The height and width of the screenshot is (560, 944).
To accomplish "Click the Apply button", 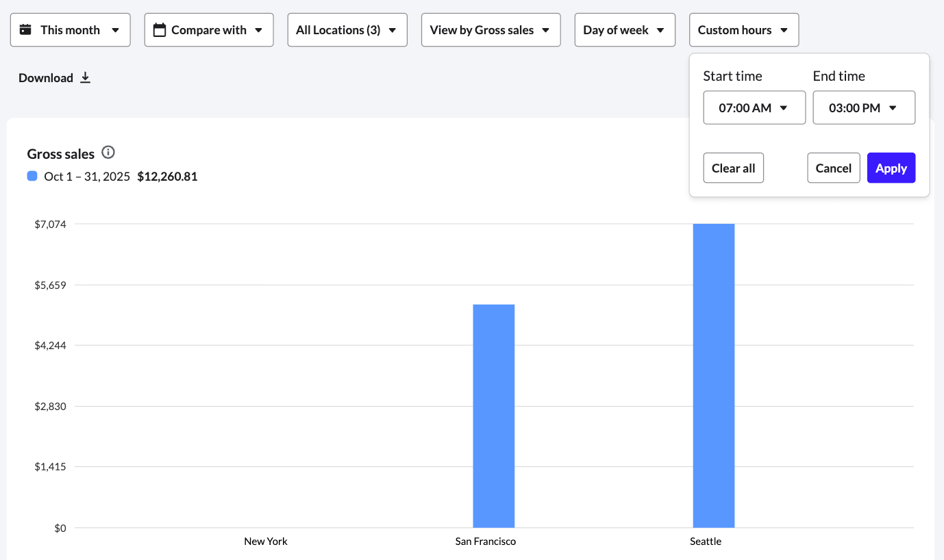I will (x=891, y=168).
